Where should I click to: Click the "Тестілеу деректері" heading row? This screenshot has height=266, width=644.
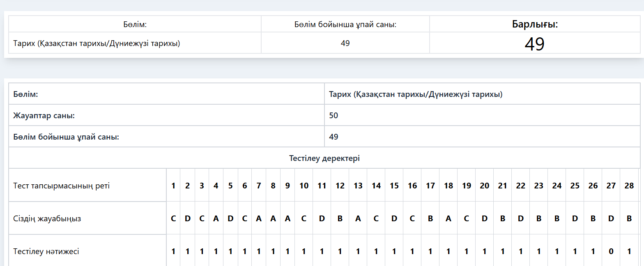(x=324, y=158)
